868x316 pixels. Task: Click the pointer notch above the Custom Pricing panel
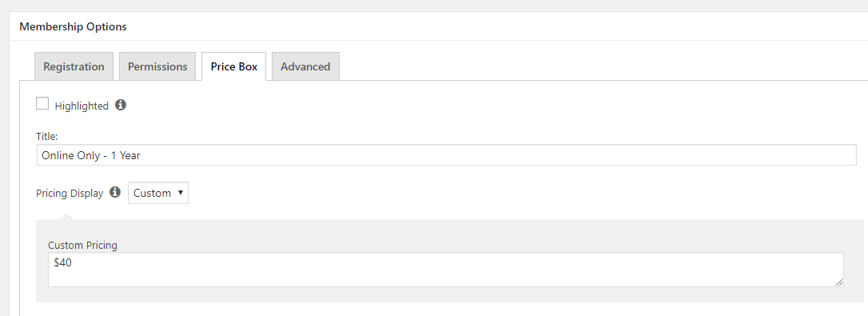click(x=66, y=216)
